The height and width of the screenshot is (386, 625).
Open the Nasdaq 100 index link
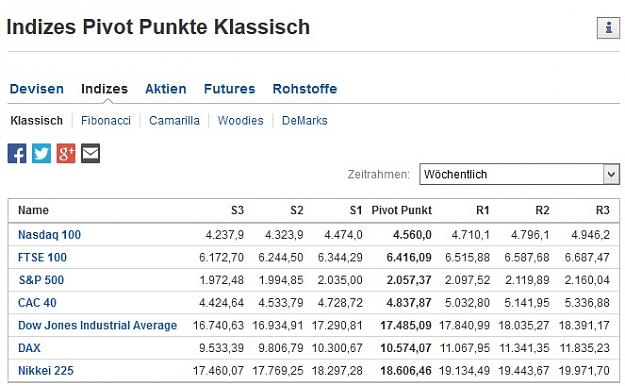click(x=49, y=235)
